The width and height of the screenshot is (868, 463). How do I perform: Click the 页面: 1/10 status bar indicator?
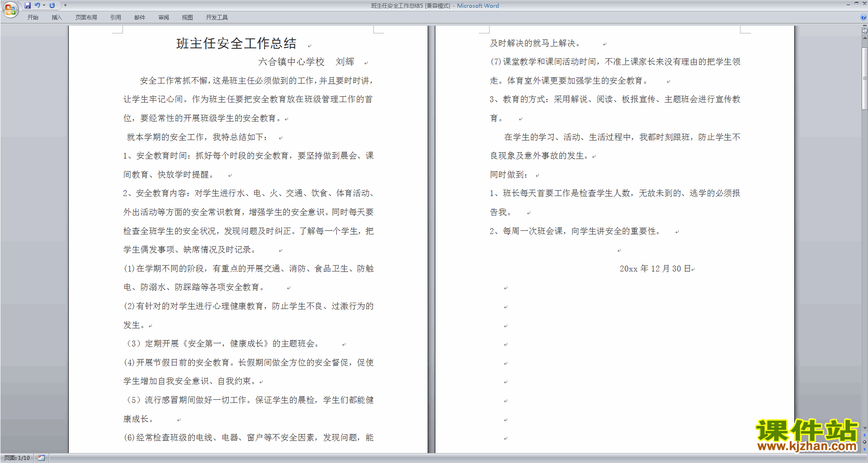click(x=17, y=458)
